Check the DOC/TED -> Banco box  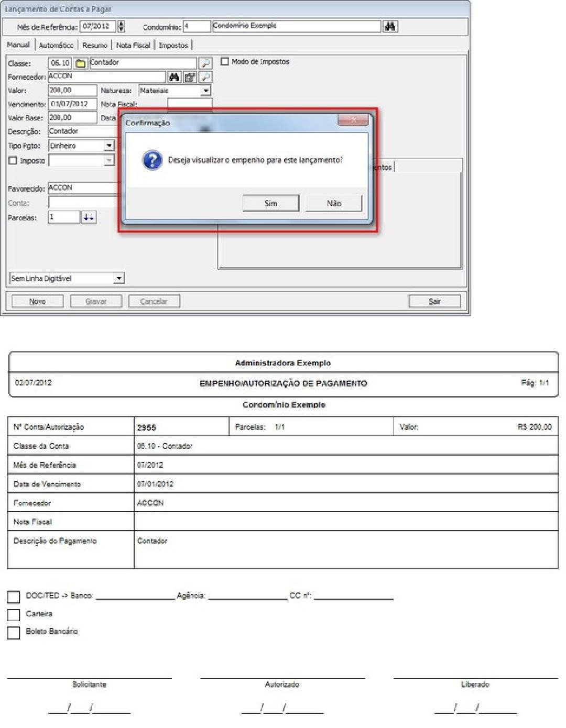point(14,598)
